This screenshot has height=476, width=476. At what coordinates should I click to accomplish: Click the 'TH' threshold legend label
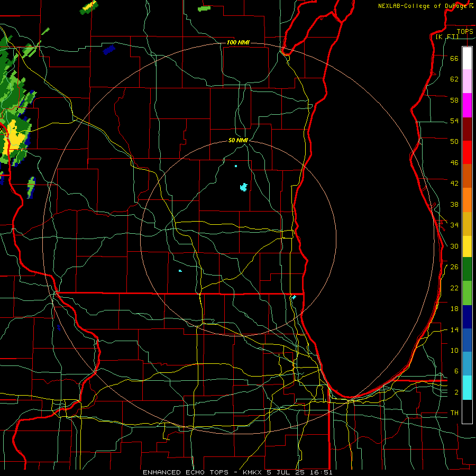[x=454, y=413]
